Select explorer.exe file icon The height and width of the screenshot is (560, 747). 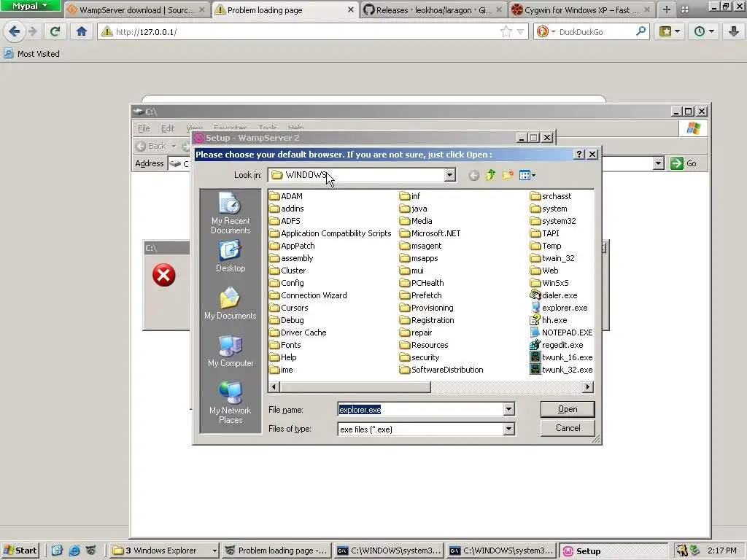535,308
